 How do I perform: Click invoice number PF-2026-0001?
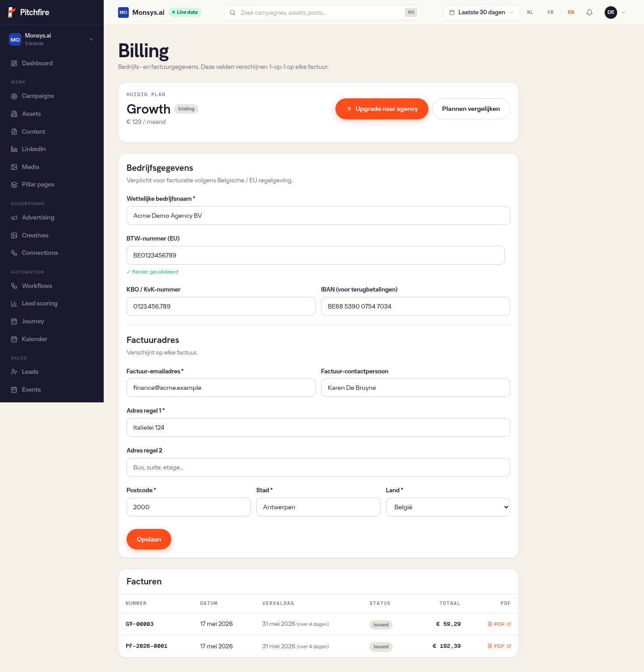click(147, 646)
